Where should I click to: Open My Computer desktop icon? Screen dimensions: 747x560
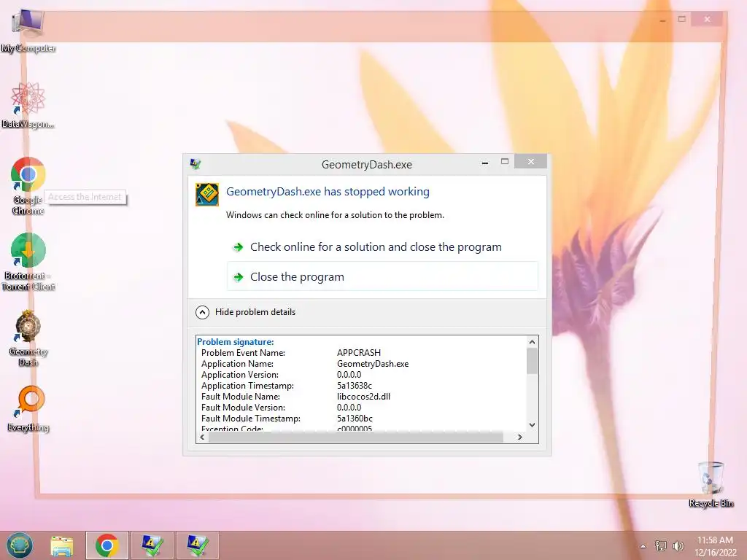(28, 29)
